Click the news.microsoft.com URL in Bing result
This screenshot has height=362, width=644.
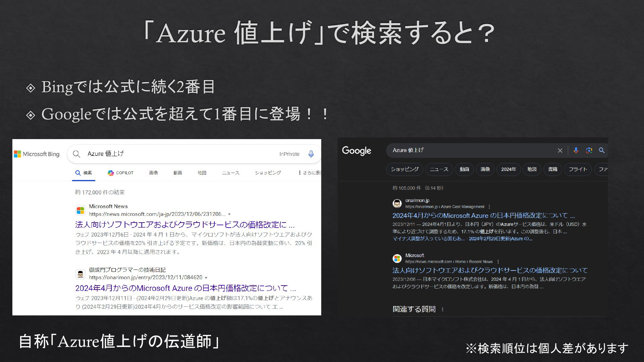point(157,214)
